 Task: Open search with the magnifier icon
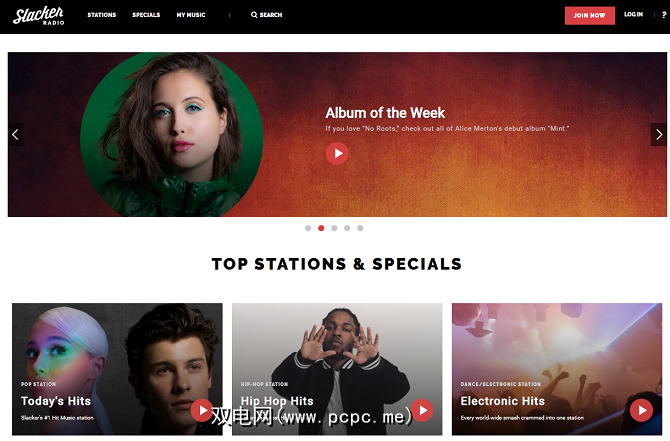[254, 15]
